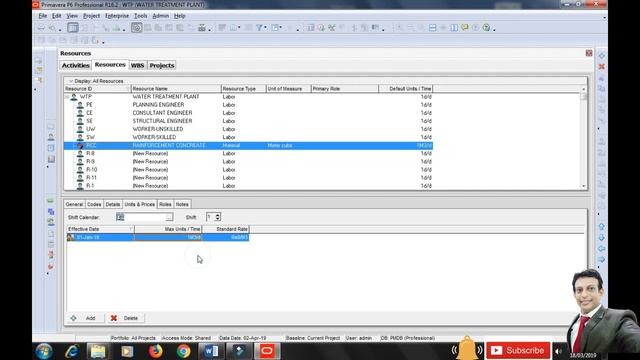
Task: Click the red Primavera P6 taskbar icon
Action: coord(267,351)
